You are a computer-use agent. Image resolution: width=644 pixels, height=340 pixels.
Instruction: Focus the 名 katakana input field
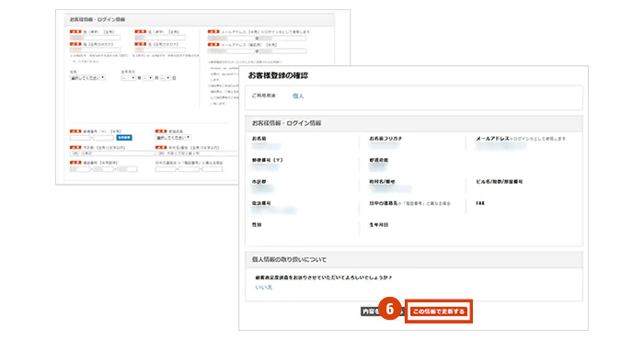click(160, 50)
